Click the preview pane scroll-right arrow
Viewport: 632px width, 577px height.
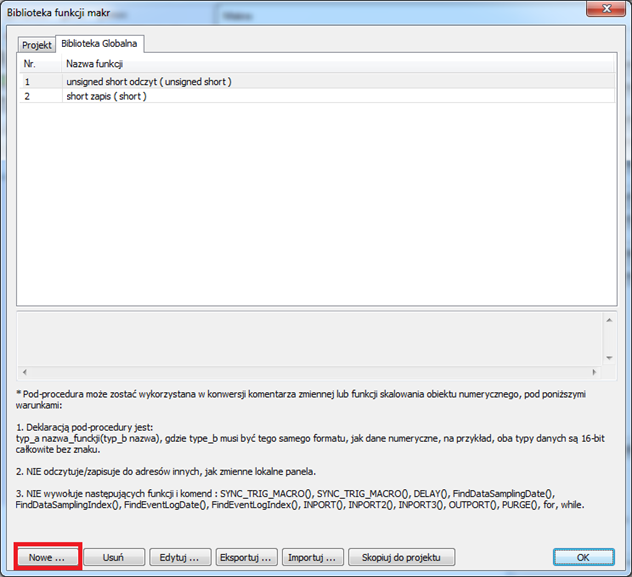click(594, 372)
